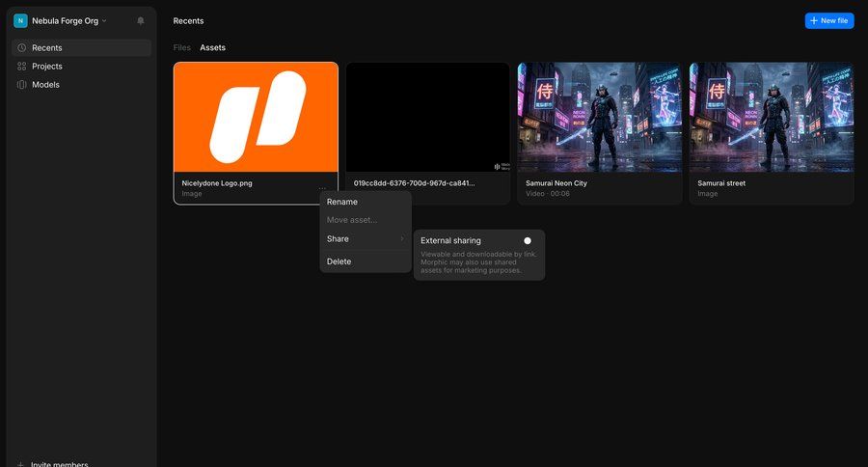This screenshot has width=868, height=467.
Task: Click the Models icon in sidebar
Action: (22, 84)
